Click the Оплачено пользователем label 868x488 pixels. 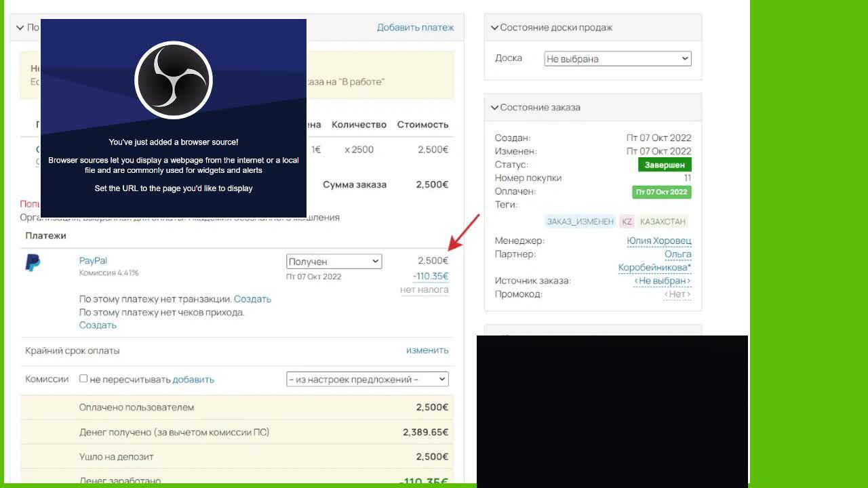pyautogui.click(x=136, y=407)
